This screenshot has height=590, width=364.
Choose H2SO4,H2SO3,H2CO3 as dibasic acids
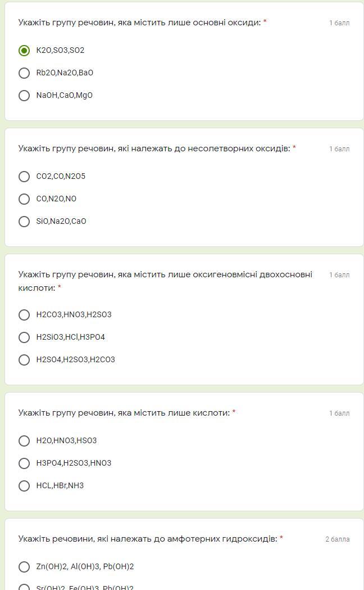[24, 360]
